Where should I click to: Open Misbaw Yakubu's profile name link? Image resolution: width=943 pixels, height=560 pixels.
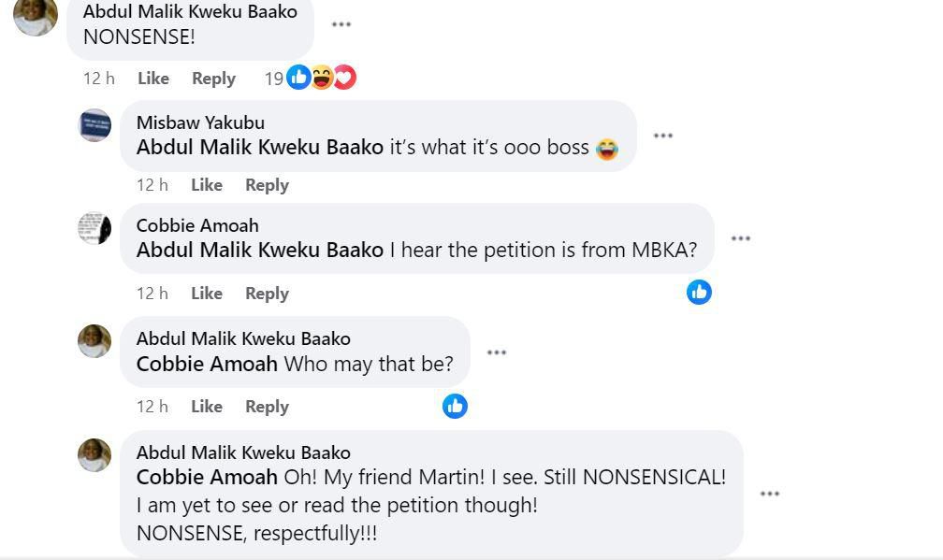click(x=200, y=122)
